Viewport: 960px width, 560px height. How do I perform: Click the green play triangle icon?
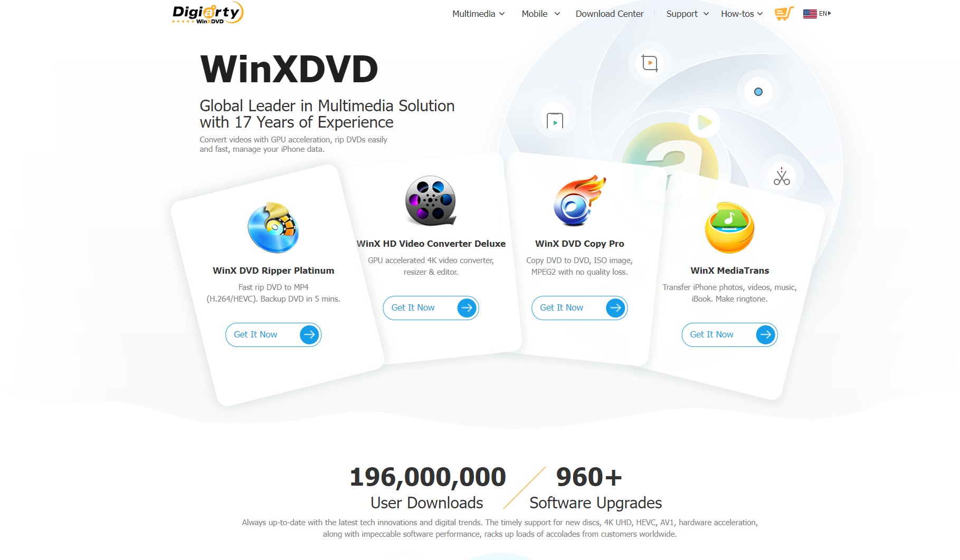pos(704,122)
